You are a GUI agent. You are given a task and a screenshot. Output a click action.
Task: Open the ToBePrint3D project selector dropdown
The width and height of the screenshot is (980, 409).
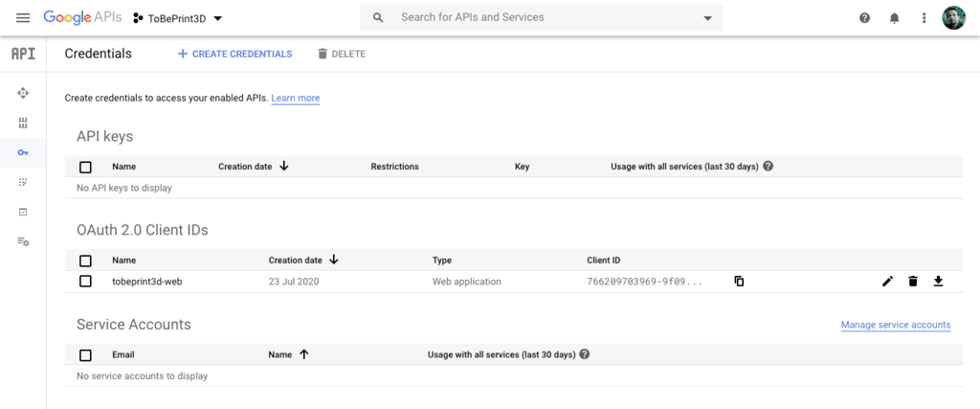(x=177, y=18)
